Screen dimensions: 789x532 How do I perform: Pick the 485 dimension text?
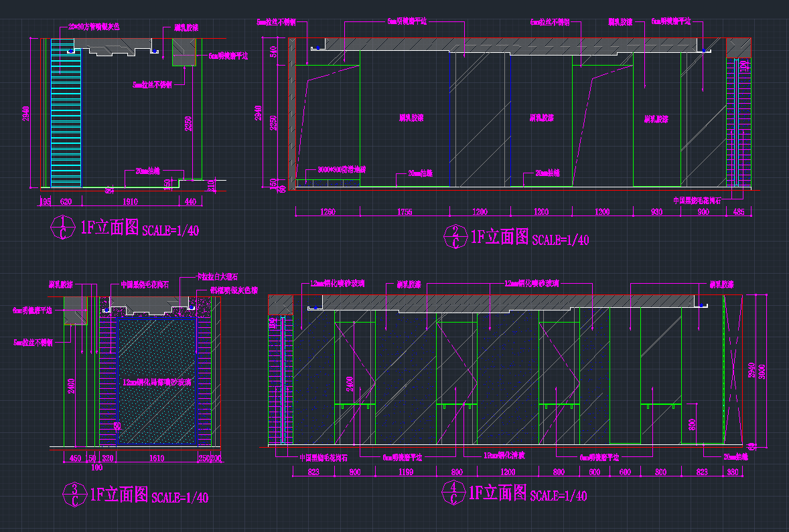point(738,212)
